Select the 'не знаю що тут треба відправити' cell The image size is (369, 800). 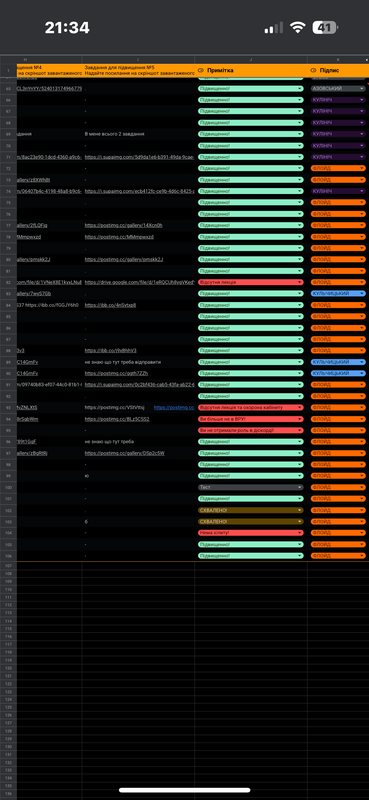(138, 362)
